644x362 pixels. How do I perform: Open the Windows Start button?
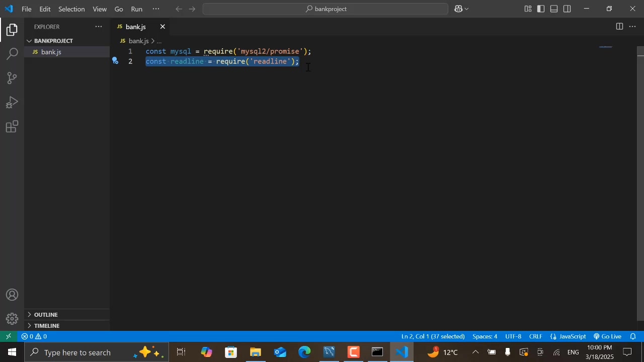[x=12, y=352]
